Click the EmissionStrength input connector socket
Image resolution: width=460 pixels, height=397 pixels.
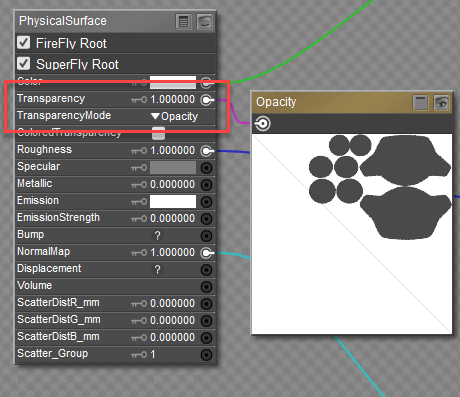[x=206, y=219]
